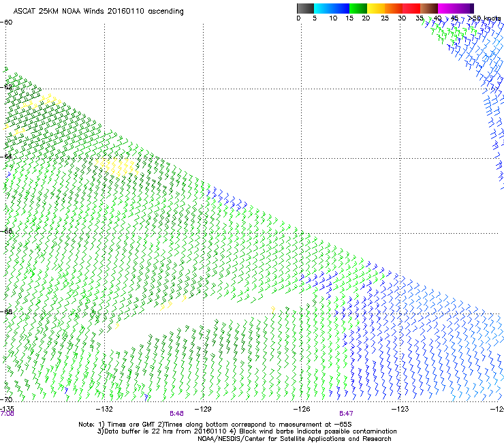Click the purple "8:48" swath time label
The width and height of the screenshot is (504, 443).
coord(177,414)
